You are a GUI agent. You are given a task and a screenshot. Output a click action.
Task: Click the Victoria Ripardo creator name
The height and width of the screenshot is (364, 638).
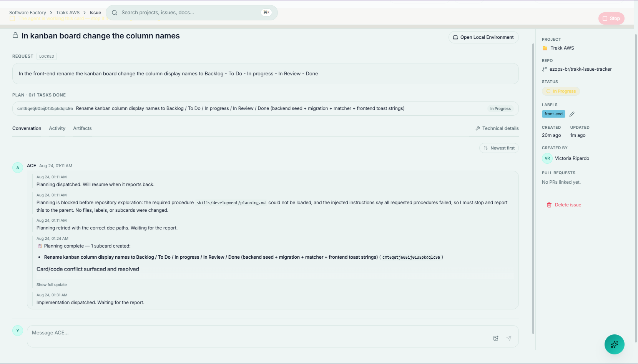tap(572, 158)
